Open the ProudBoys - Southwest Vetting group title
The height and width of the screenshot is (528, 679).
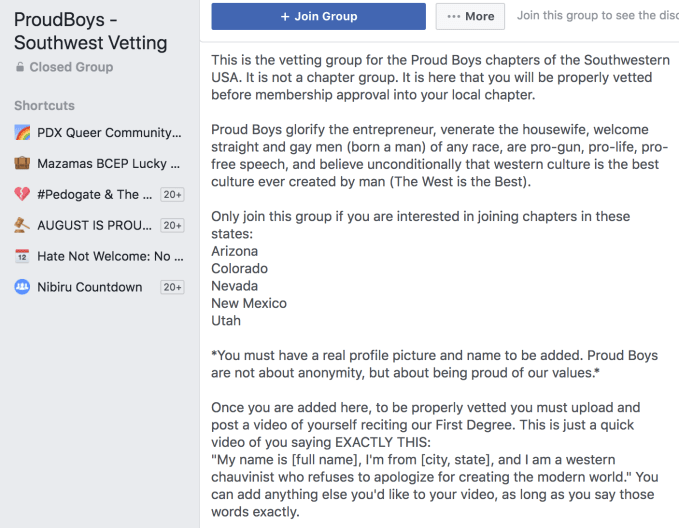(91, 31)
